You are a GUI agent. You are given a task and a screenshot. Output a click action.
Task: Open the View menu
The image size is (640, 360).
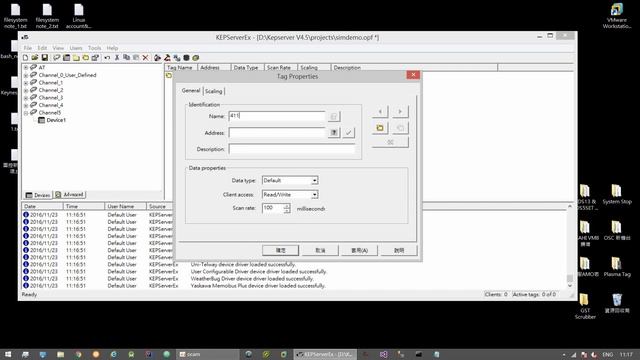click(58, 48)
